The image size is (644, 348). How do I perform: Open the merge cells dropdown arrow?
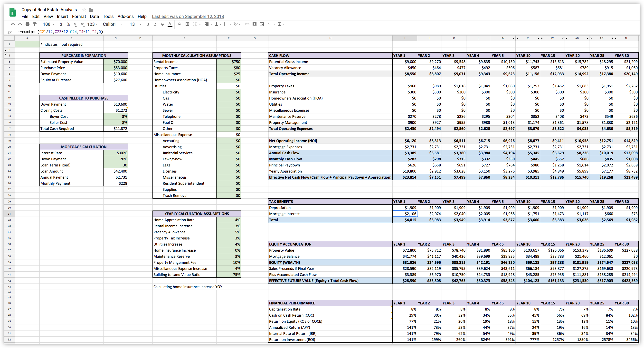click(x=200, y=25)
